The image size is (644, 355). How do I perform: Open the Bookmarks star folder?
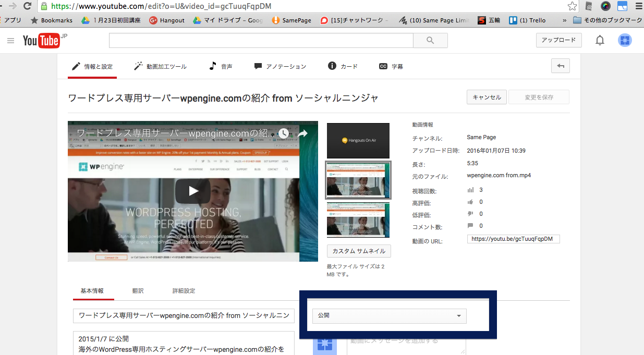coord(52,20)
